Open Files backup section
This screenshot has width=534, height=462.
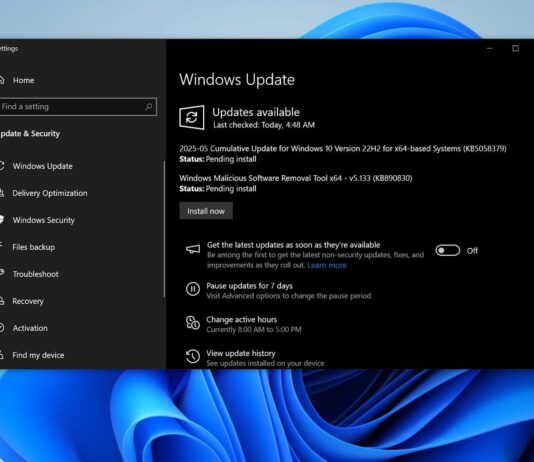tap(33, 247)
